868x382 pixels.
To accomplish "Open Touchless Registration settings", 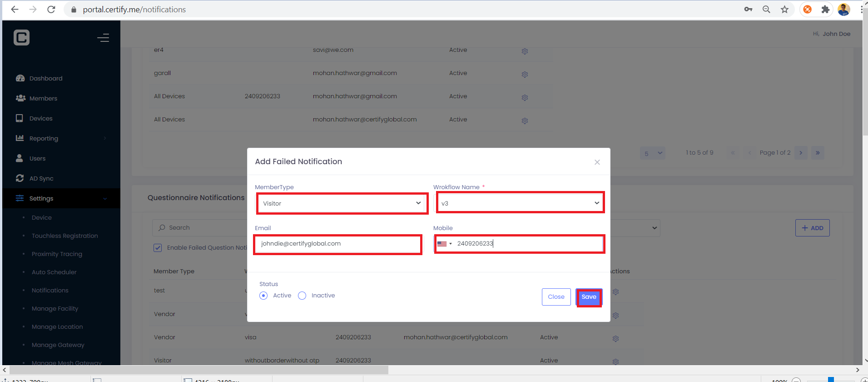I will point(65,236).
